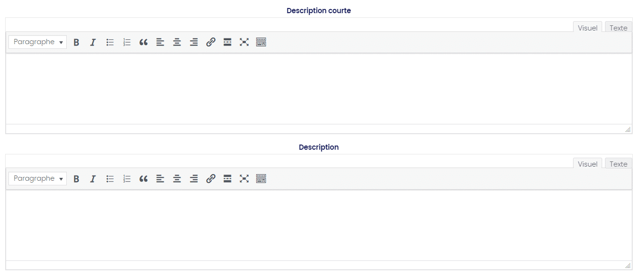Insert Read More tag in lower Description editor
644x275 pixels.
point(228,179)
